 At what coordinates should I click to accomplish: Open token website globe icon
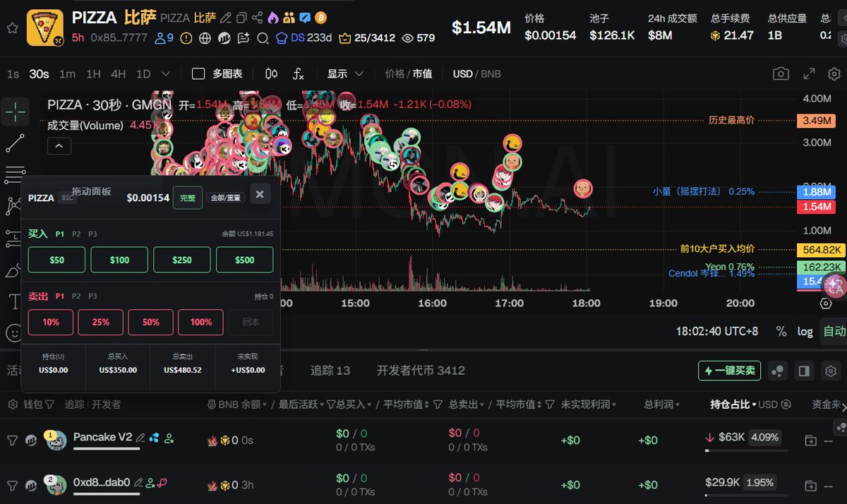(x=205, y=38)
